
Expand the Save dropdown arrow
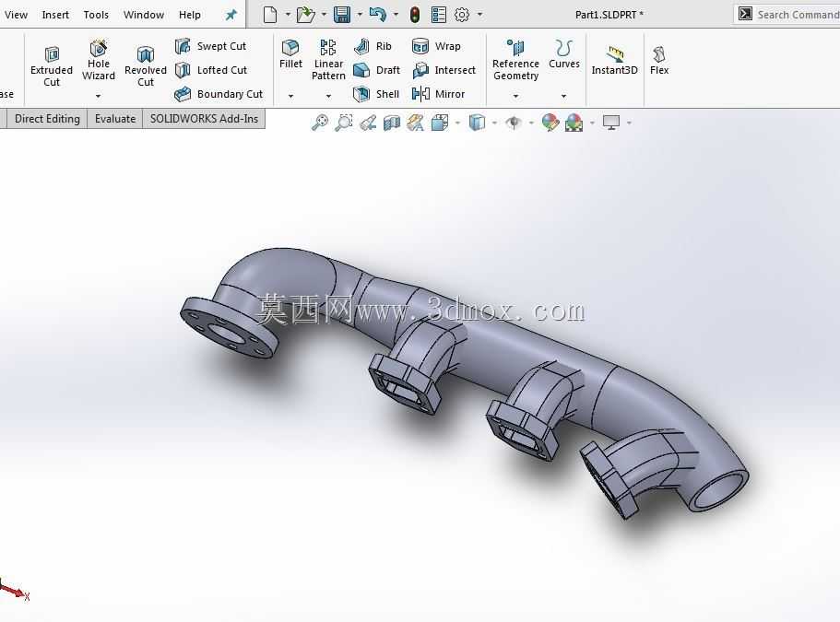360,15
